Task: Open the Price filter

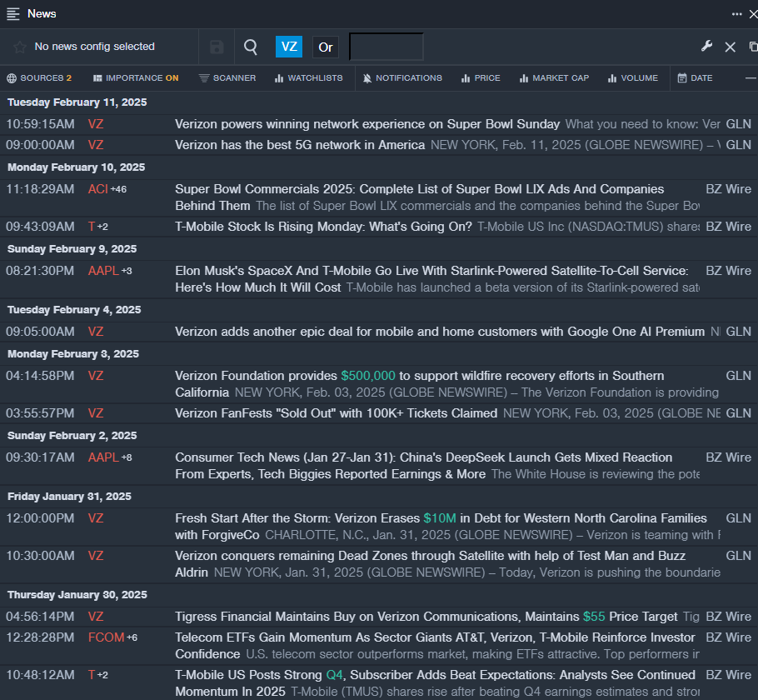Action: pos(481,77)
